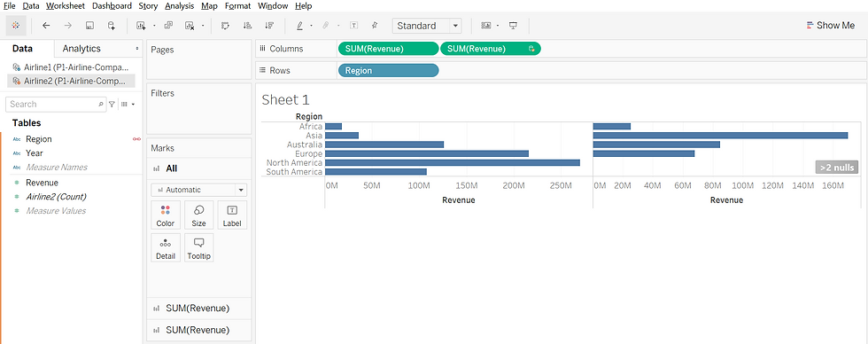Open the Worksheet menu
The width and height of the screenshot is (868, 344).
point(66,6)
